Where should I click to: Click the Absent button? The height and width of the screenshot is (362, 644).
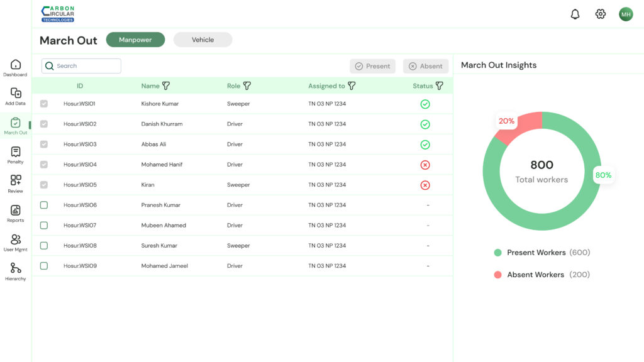point(425,66)
